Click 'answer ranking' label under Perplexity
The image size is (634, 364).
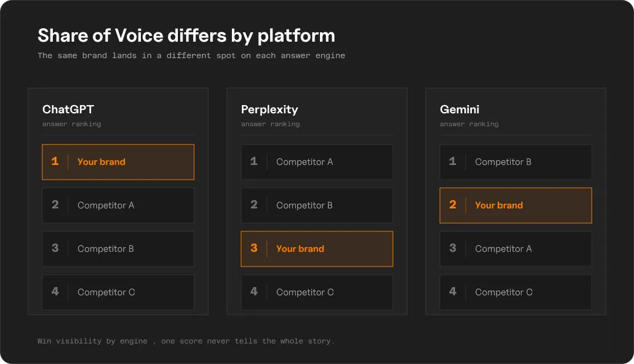(x=271, y=124)
